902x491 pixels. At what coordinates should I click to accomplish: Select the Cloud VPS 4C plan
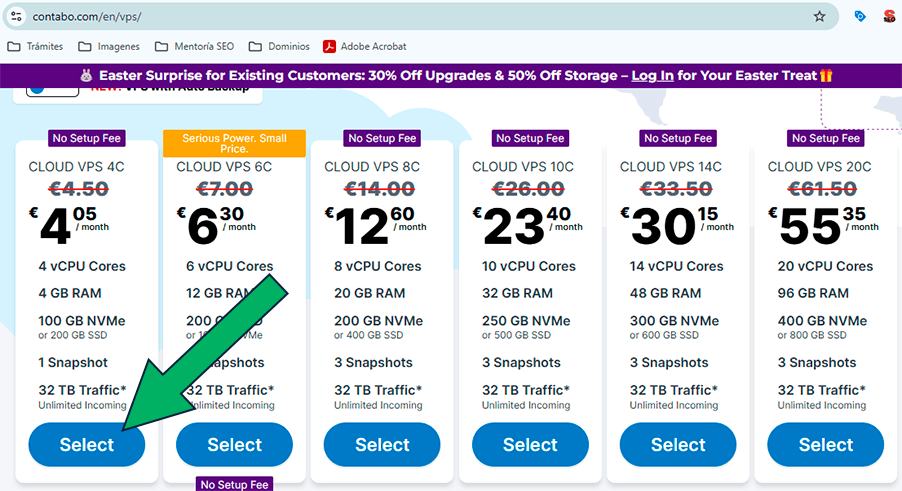(87, 445)
